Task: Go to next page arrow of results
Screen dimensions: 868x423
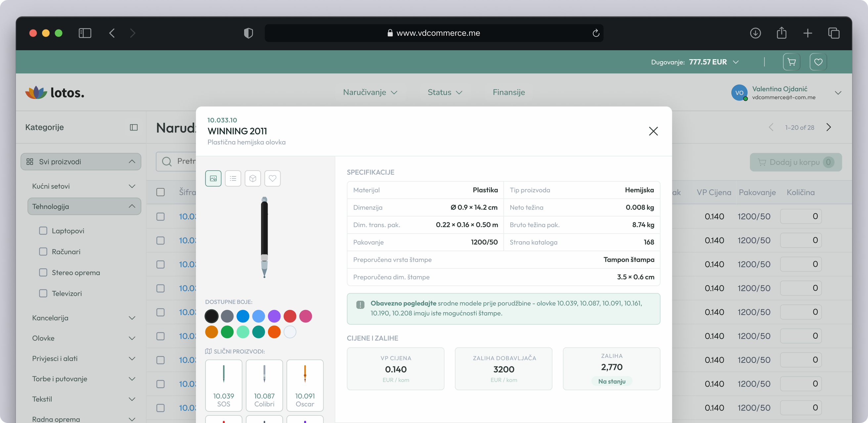Action: (x=829, y=127)
